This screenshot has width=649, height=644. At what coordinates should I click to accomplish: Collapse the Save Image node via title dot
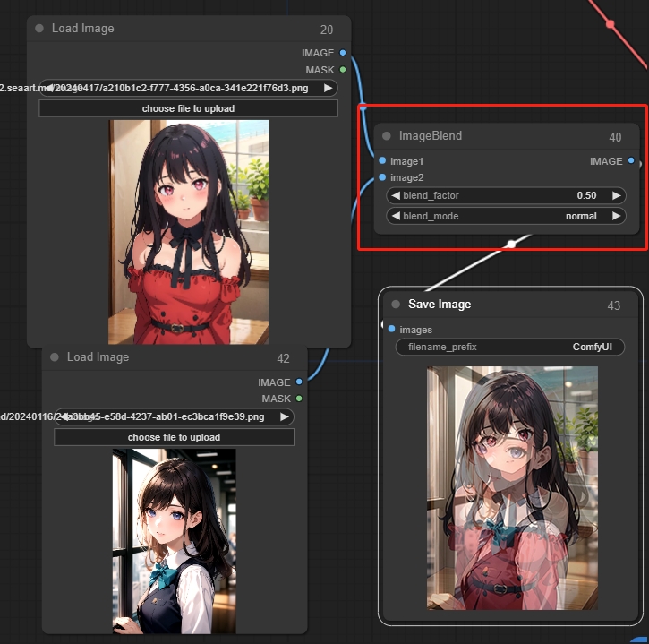pos(396,305)
